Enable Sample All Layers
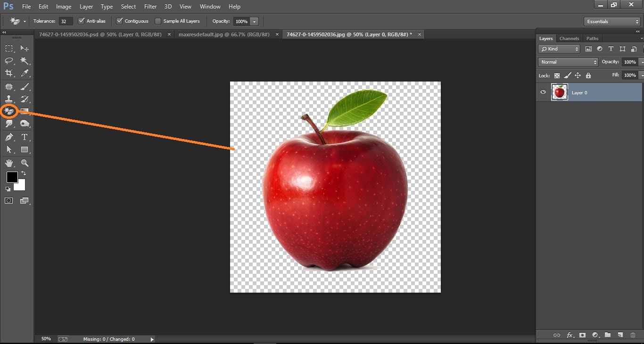Screen dimensions: 644x344 pos(158,21)
